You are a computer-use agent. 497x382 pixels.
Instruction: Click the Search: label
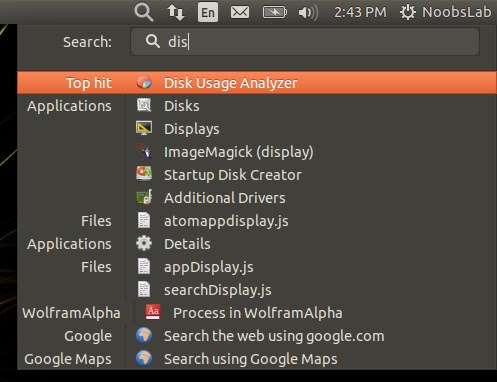[x=87, y=42]
